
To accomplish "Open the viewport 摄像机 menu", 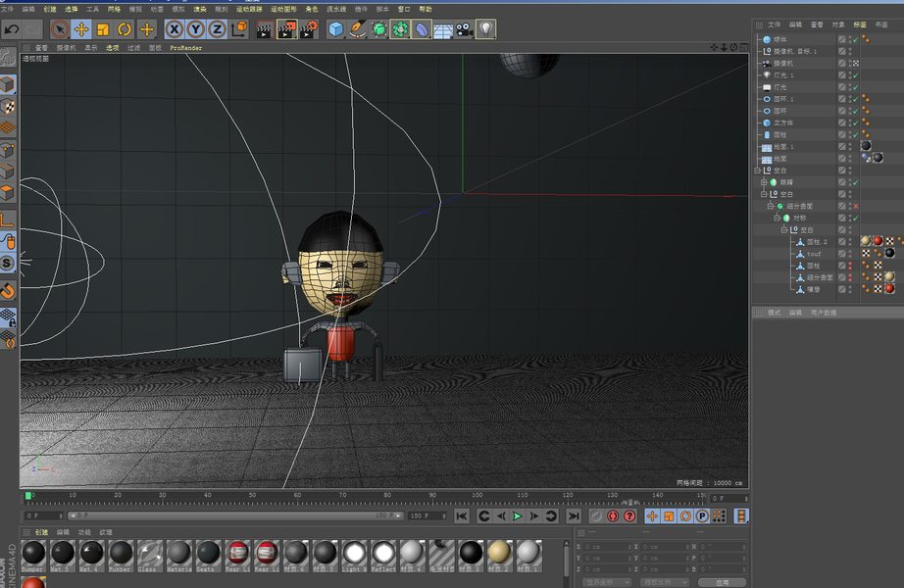I will pos(67,48).
